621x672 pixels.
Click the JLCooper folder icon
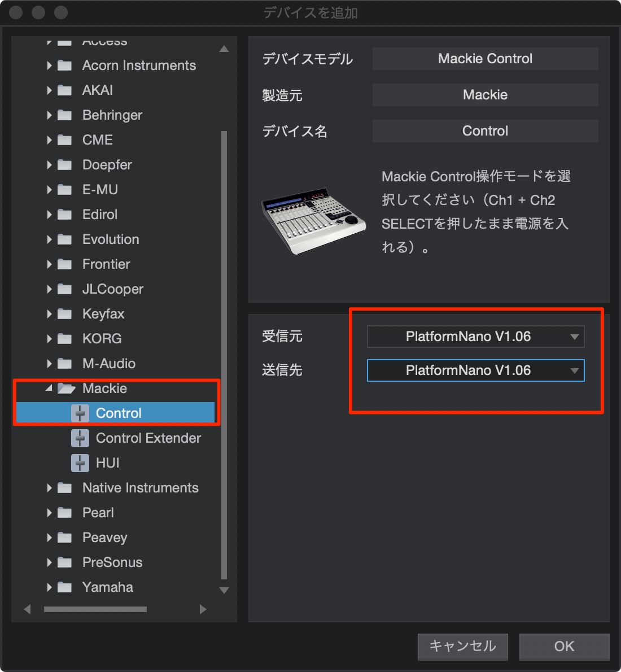point(65,289)
